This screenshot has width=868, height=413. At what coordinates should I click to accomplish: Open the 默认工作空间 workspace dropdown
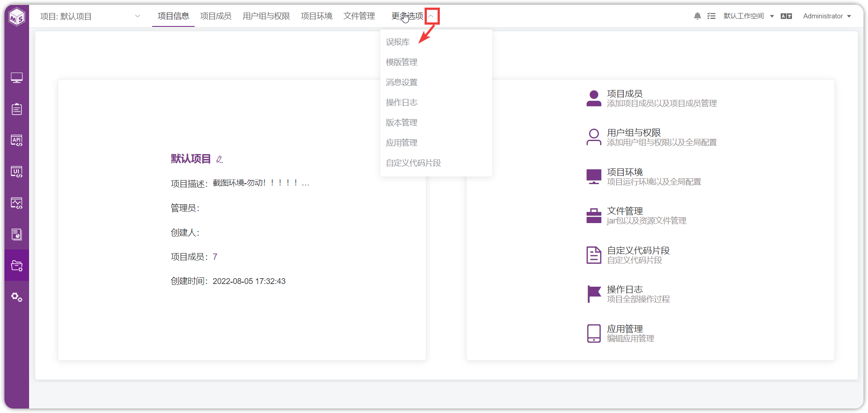point(749,16)
